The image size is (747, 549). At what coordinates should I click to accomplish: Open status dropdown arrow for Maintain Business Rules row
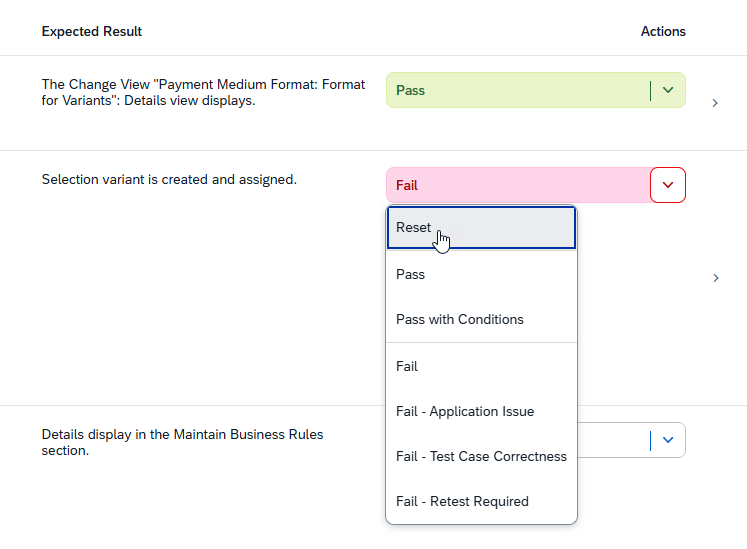tap(668, 440)
